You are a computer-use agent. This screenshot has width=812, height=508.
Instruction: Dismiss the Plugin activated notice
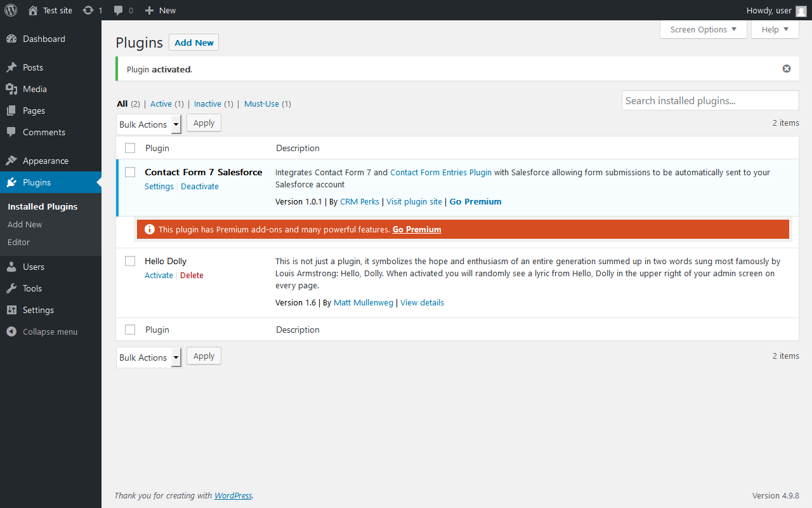[787, 69]
